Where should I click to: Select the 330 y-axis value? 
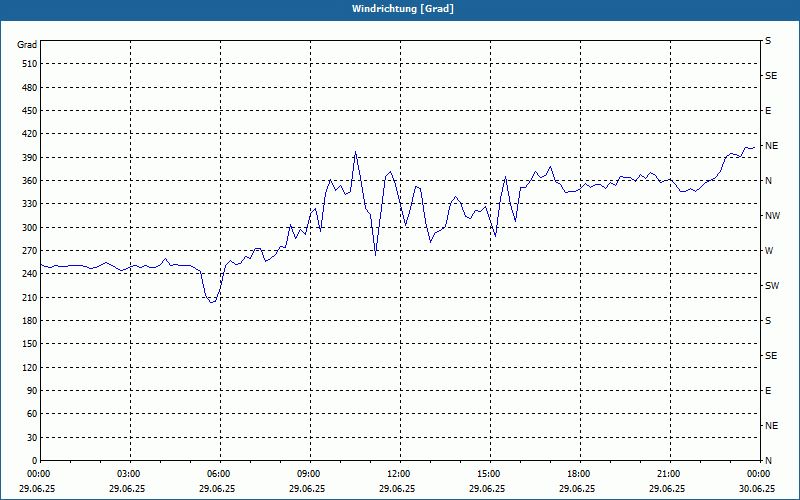(x=30, y=204)
